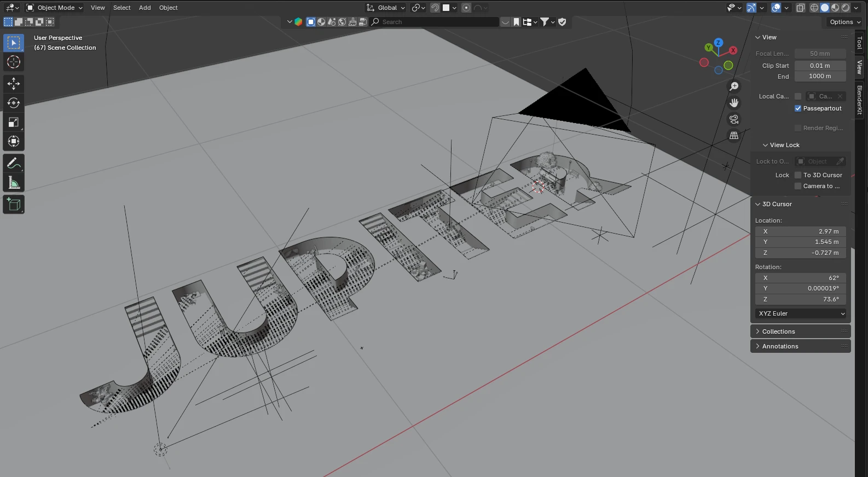Open the Options popover button

pos(844,22)
